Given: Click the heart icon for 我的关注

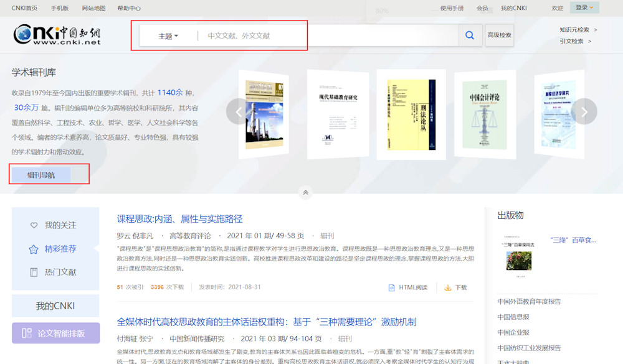Looking at the screenshot, I should coord(34,225).
